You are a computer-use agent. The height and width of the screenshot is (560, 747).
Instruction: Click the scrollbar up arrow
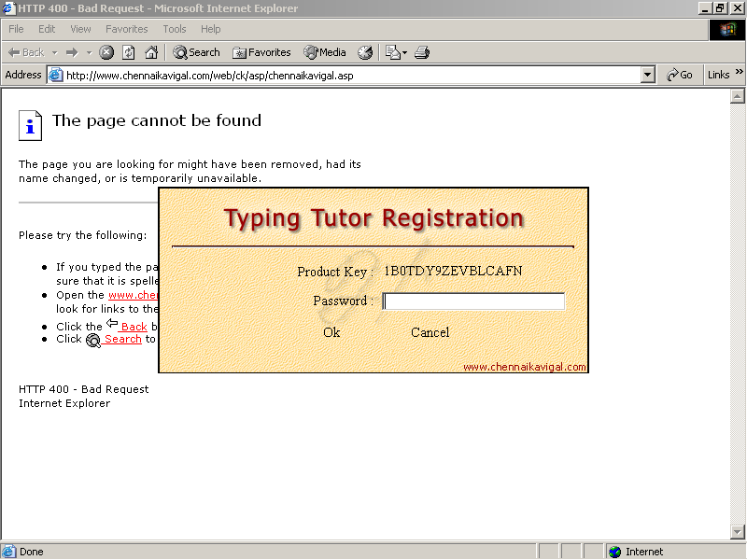(738, 97)
